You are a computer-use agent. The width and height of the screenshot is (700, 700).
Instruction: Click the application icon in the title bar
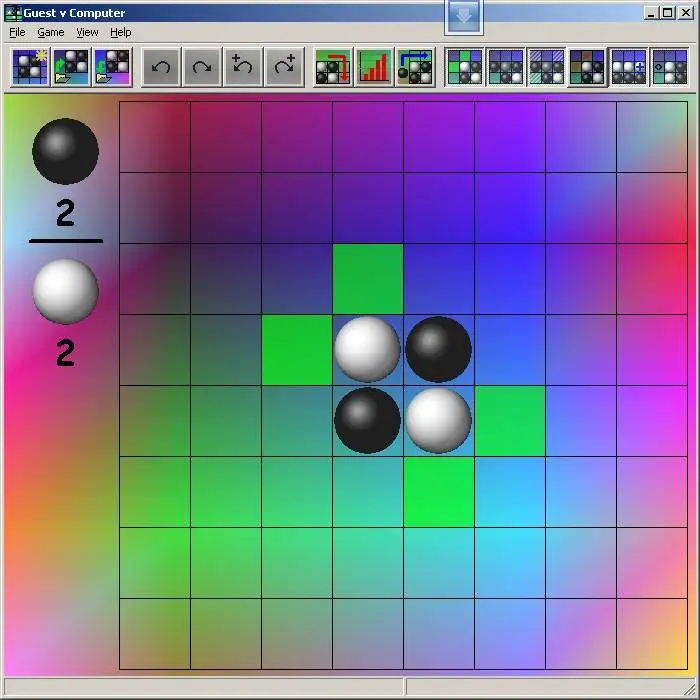click(13, 13)
